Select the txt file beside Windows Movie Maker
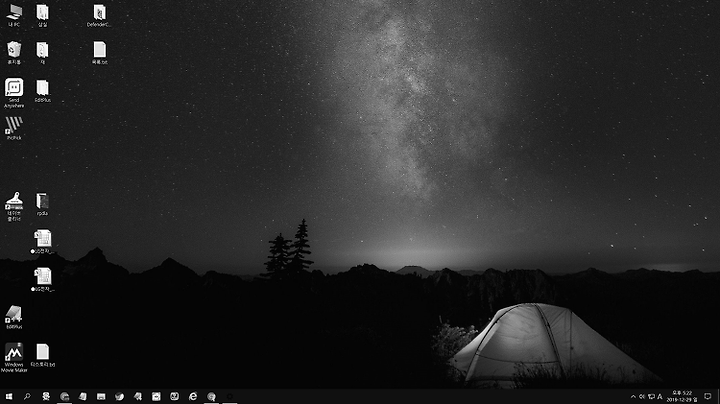Screen dimensions: 720x404 coord(42,355)
